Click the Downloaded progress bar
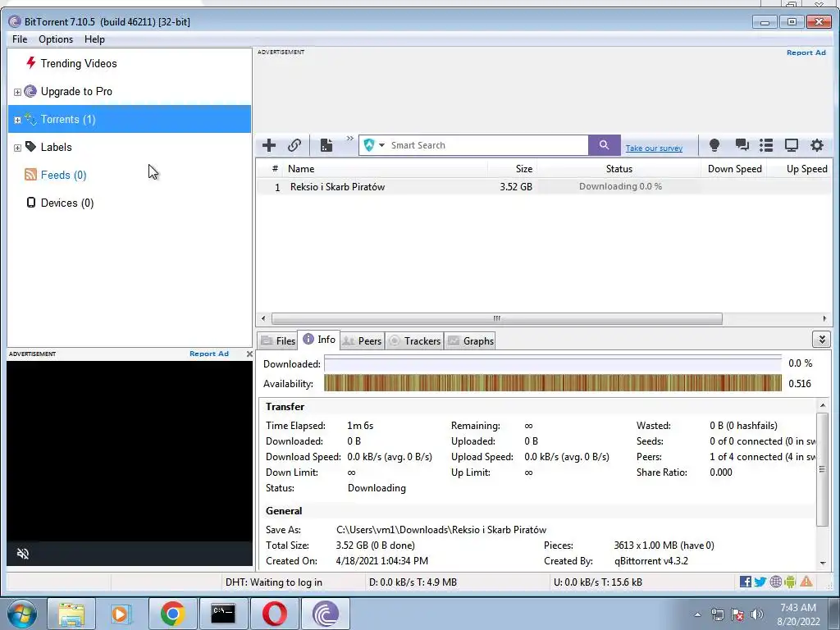 point(553,363)
